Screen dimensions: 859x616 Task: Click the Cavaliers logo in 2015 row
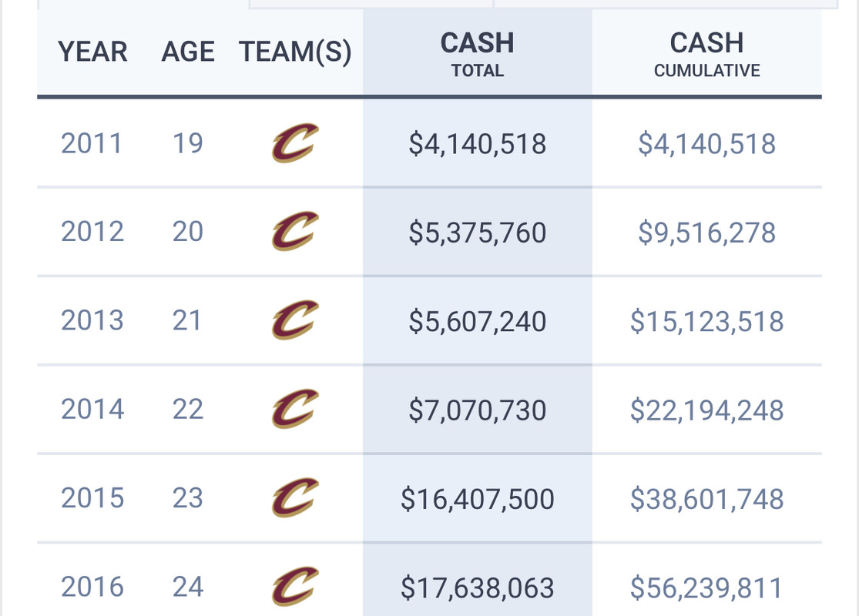click(x=295, y=497)
